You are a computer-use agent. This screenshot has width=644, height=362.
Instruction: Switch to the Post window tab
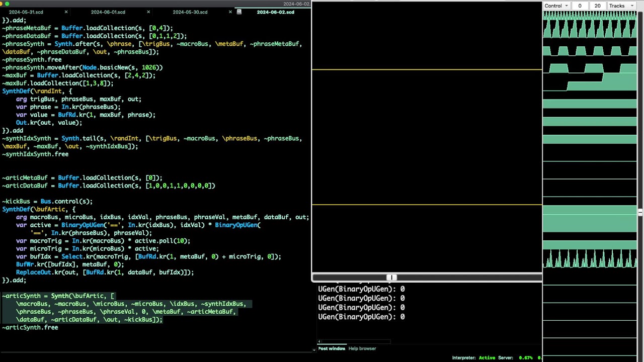pyautogui.click(x=332, y=348)
